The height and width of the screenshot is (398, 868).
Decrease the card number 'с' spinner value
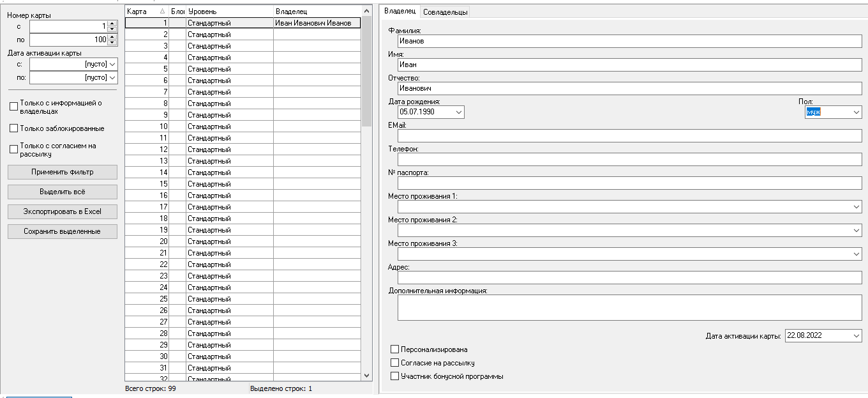point(112,29)
